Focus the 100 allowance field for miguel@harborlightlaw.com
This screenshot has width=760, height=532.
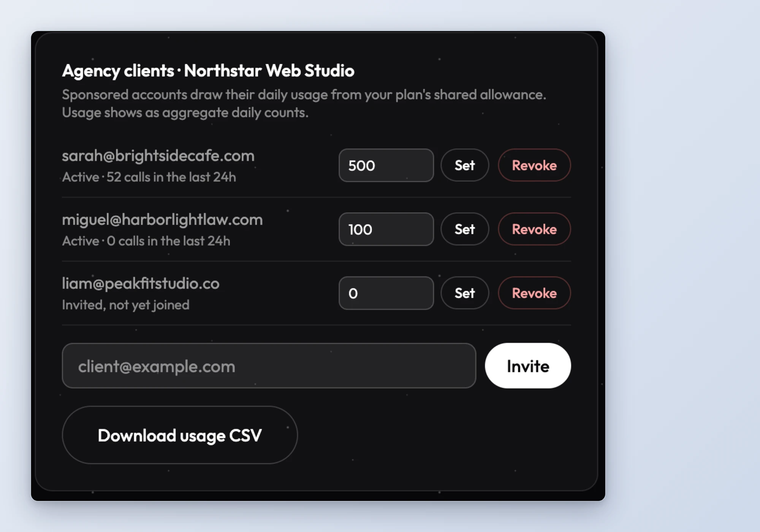tap(386, 229)
